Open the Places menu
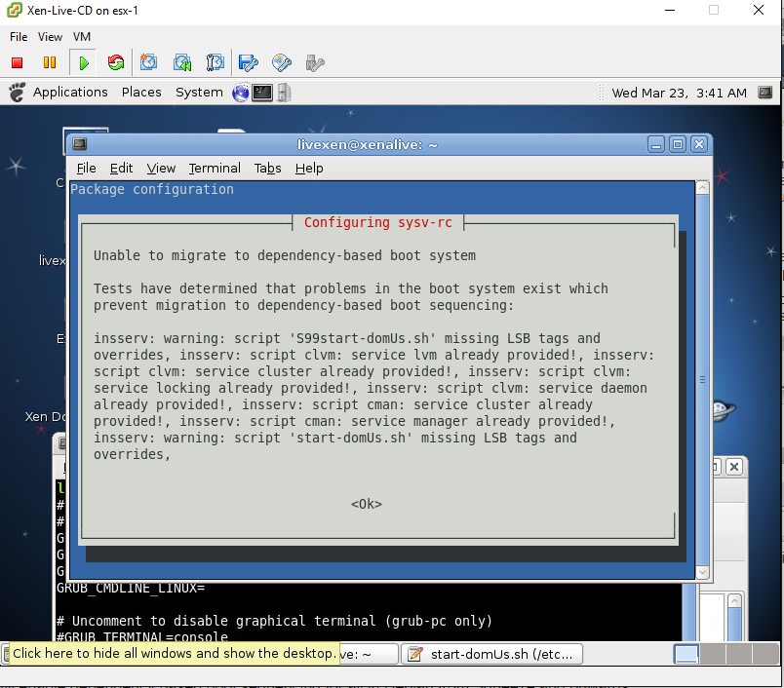This screenshot has height=688, width=784. [141, 93]
